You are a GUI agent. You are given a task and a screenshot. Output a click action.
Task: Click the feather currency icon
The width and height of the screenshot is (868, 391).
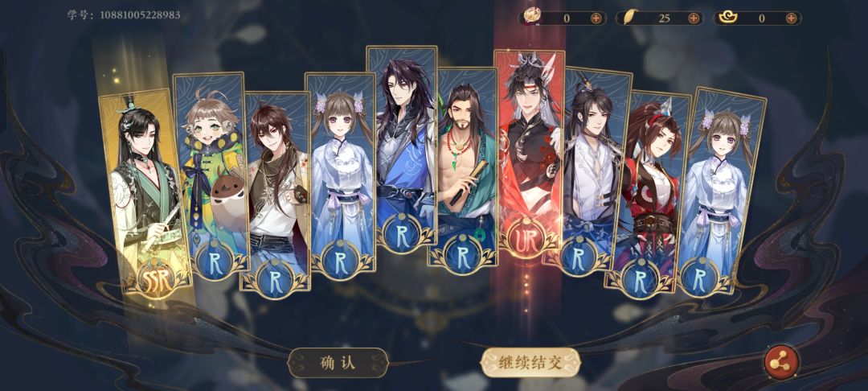[x=629, y=18]
